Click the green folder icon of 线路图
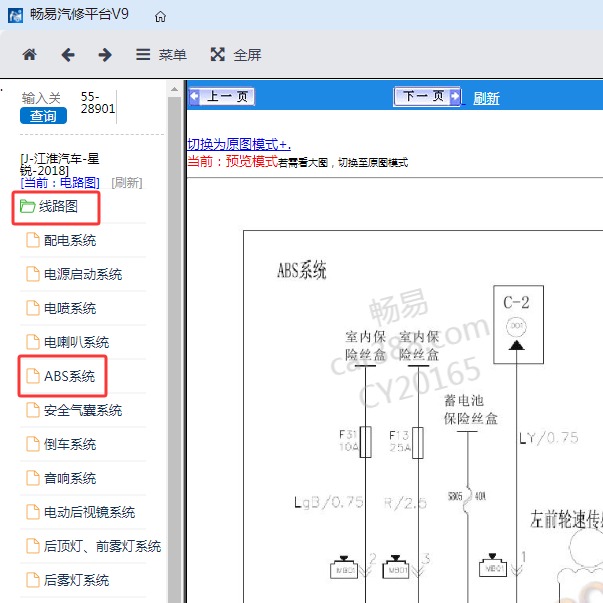 click(x=27, y=206)
